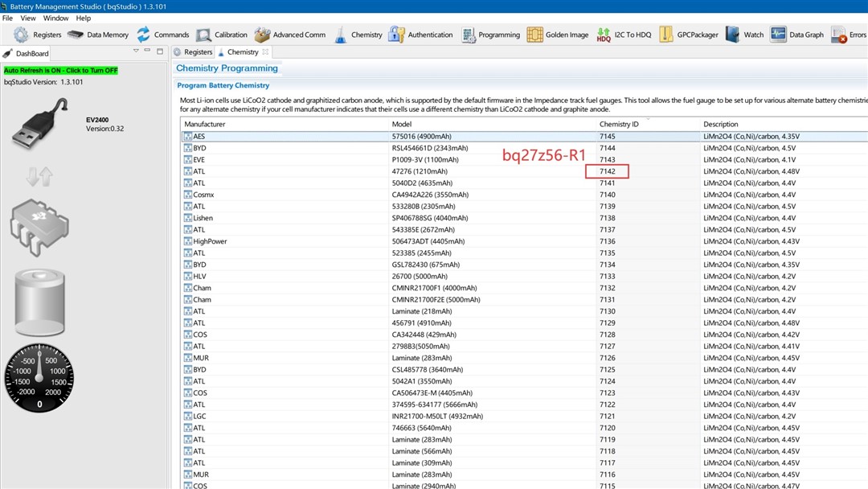The width and height of the screenshot is (868, 489).
Task: Click the data transfer arrows icon
Action: click(39, 176)
